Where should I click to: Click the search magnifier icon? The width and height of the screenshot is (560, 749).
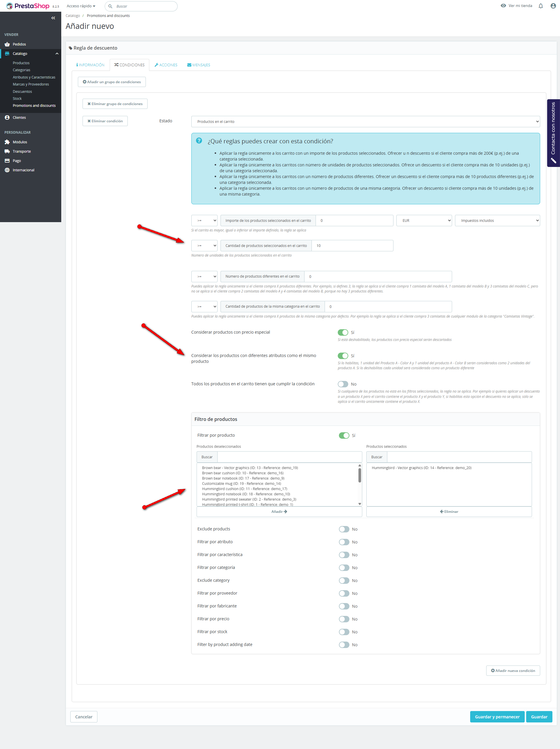[110, 6]
